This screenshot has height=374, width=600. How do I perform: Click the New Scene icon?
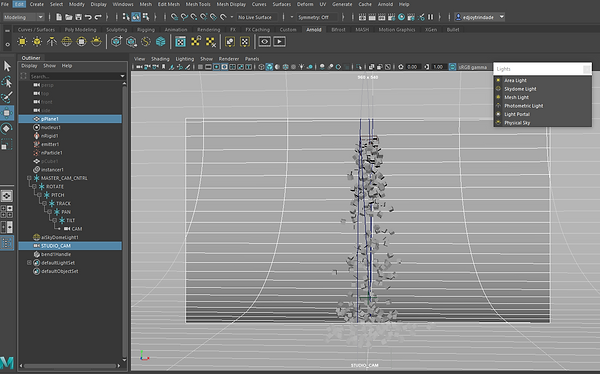pos(59,17)
